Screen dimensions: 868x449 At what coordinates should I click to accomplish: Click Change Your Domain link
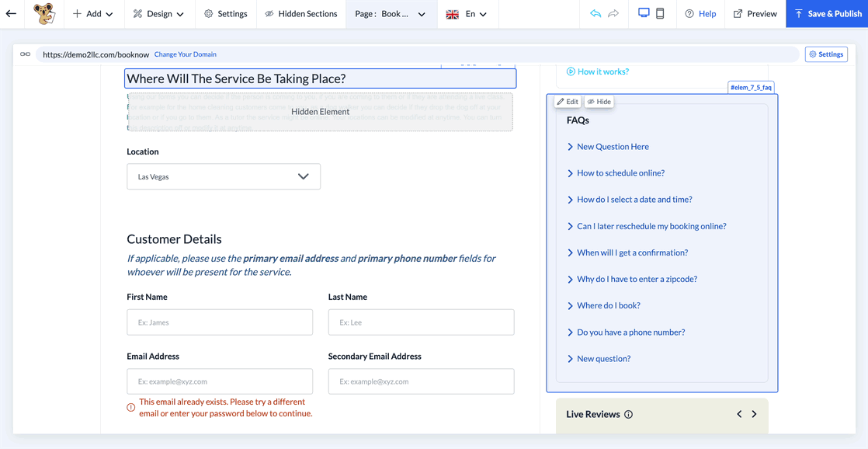[186, 54]
